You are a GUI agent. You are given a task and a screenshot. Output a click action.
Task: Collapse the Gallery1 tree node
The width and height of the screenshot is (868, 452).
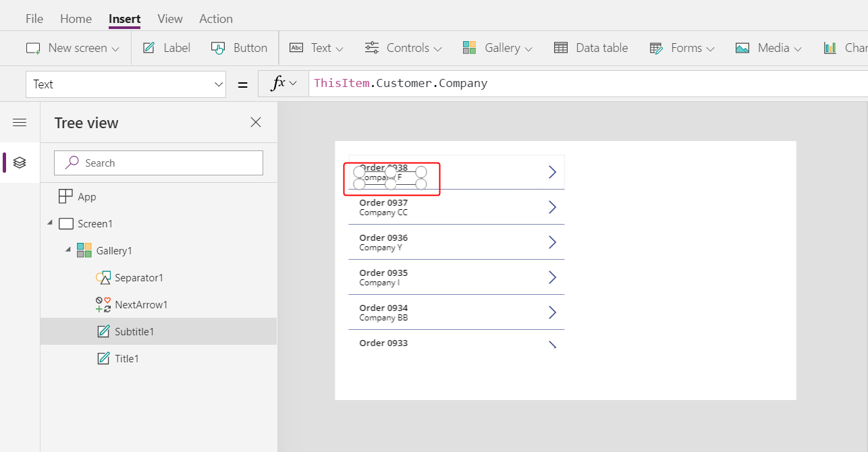(68, 250)
